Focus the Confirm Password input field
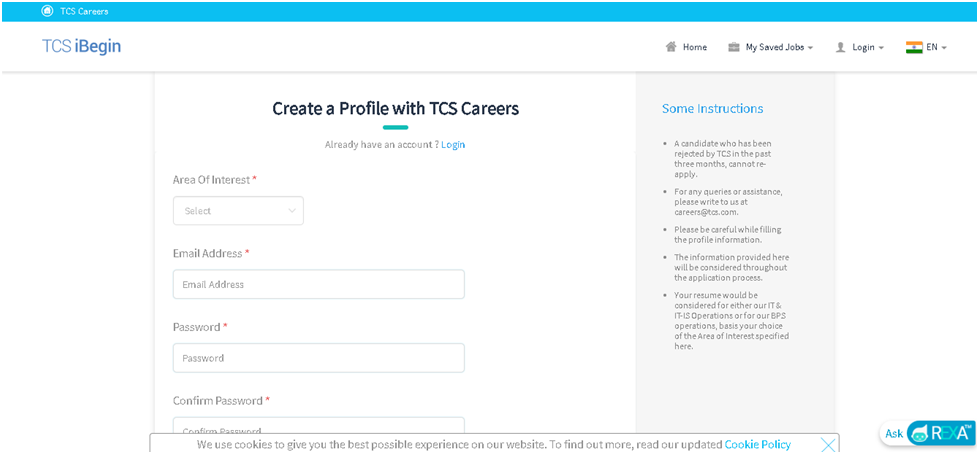Viewport: 979px width, 454px height. click(x=318, y=428)
